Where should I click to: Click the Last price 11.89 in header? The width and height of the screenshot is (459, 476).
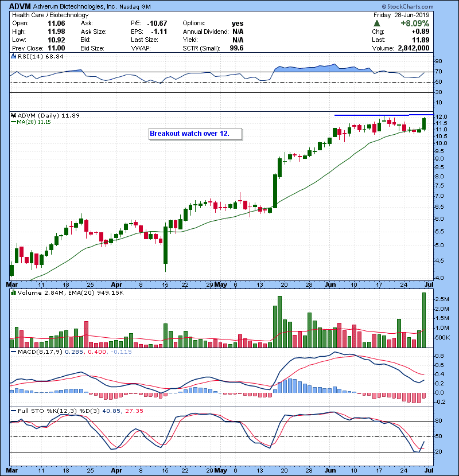(421, 40)
